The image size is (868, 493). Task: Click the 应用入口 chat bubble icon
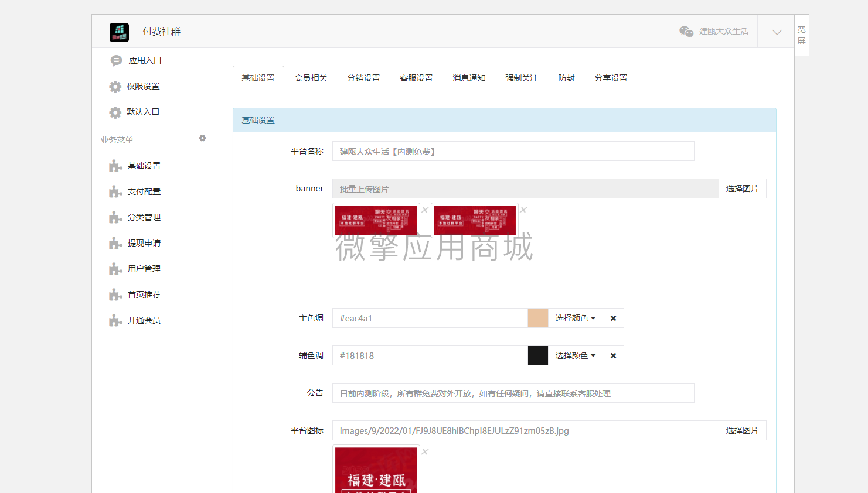coord(116,60)
